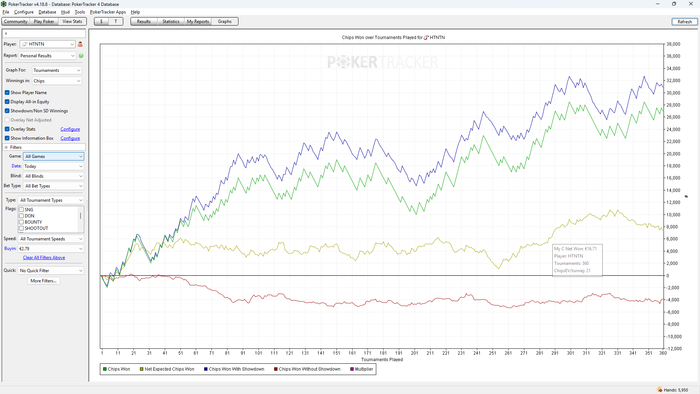This screenshot has height=394, width=700.
Task: Open the Winnings in dropdown
Action: click(x=57, y=81)
